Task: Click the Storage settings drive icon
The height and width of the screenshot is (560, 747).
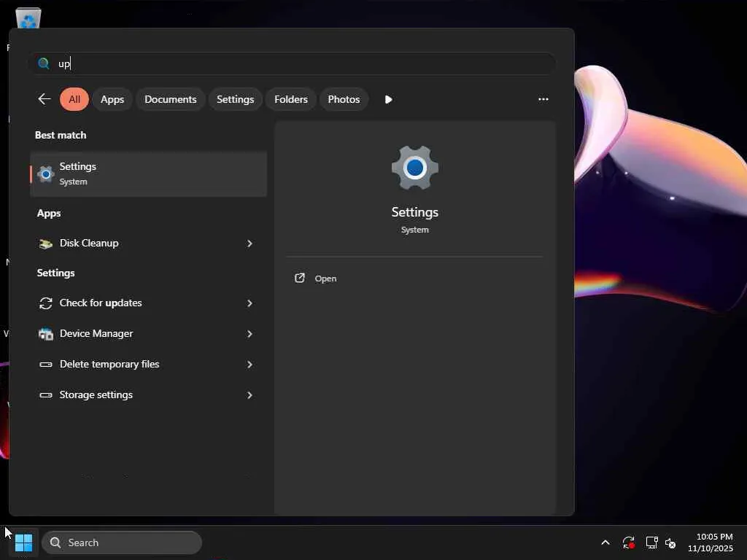Action: tap(46, 394)
